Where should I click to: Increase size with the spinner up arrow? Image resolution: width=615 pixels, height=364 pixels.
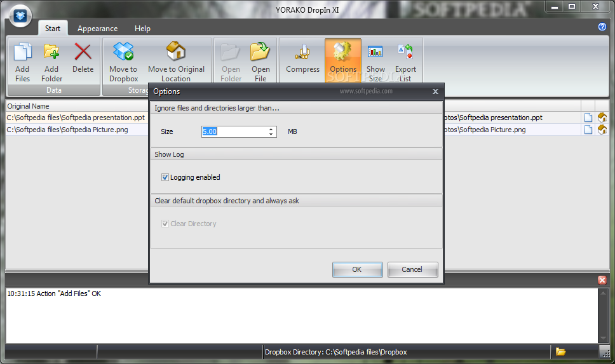(x=271, y=129)
